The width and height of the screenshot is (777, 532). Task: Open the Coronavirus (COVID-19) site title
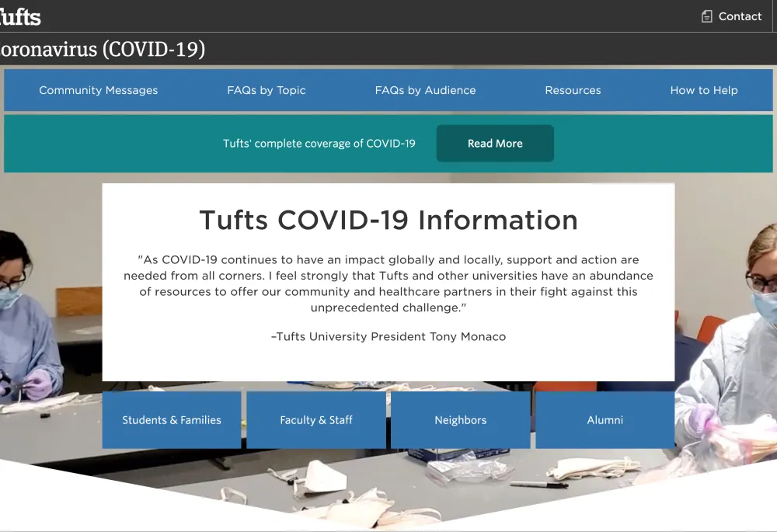tap(102, 49)
